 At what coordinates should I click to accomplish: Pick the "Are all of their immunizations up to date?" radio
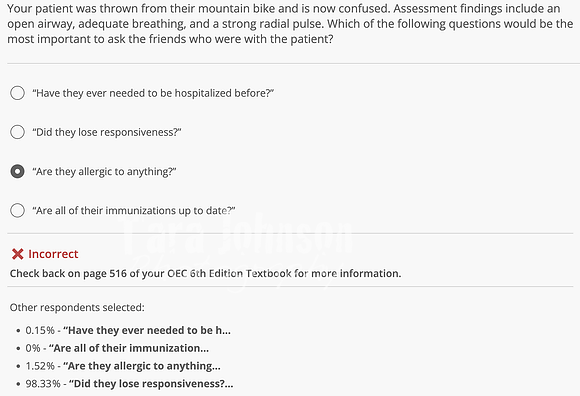click(17, 210)
